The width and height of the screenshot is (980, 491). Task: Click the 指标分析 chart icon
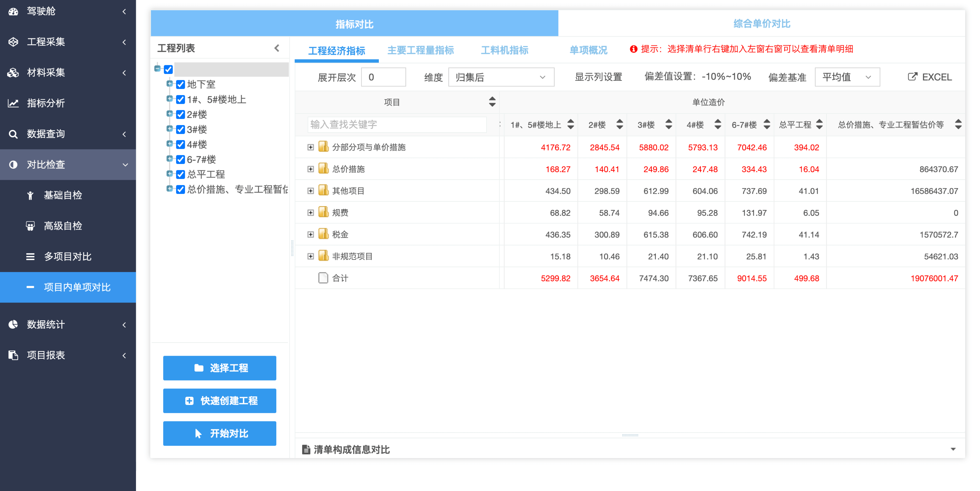tap(13, 103)
